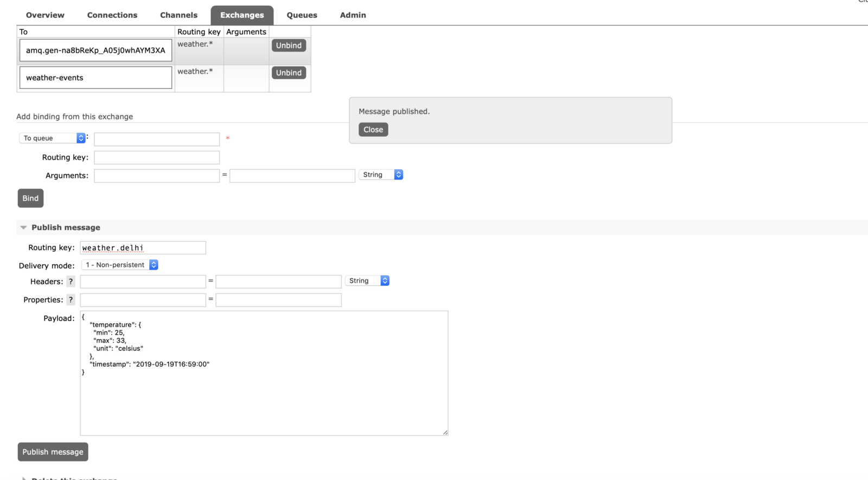Image resolution: width=868 pixels, height=480 pixels.
Task: Open the Headers type String dropdown
Action: click(367, 281)
